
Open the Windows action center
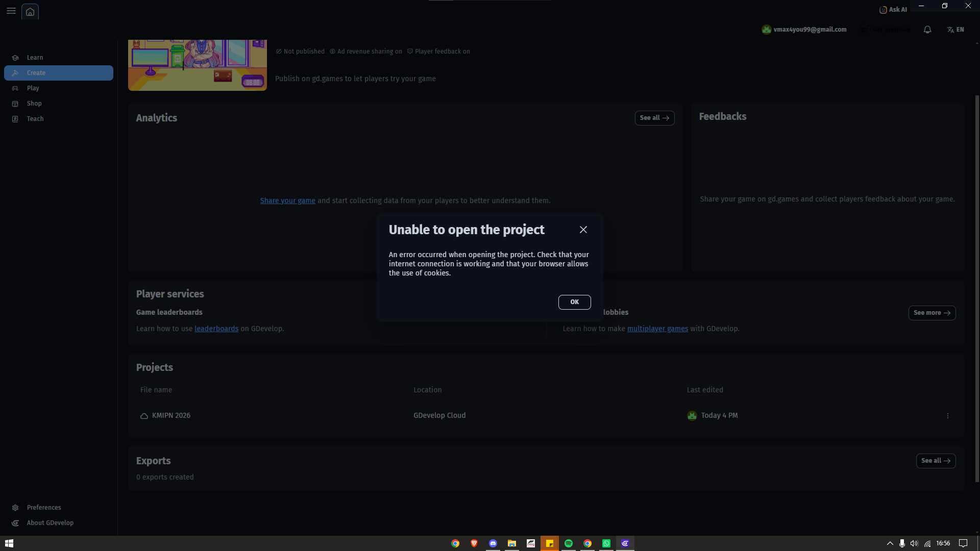[x=963, y=543]
